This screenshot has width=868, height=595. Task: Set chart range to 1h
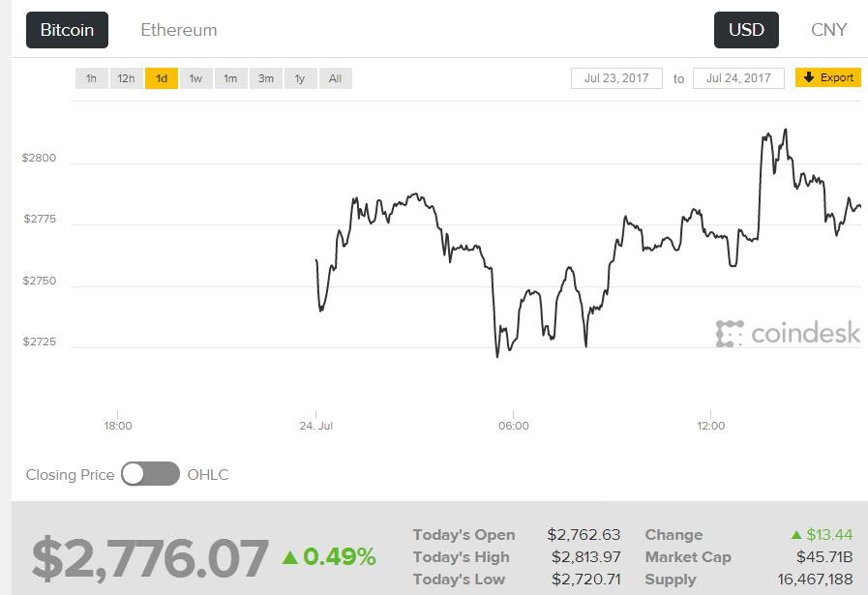point(91,78)
